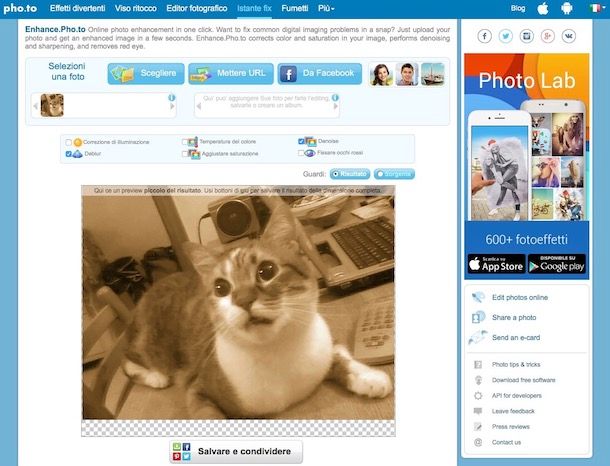The image size is (610, 466).
Task: Open API for developers link
Action: click(517, 396)
